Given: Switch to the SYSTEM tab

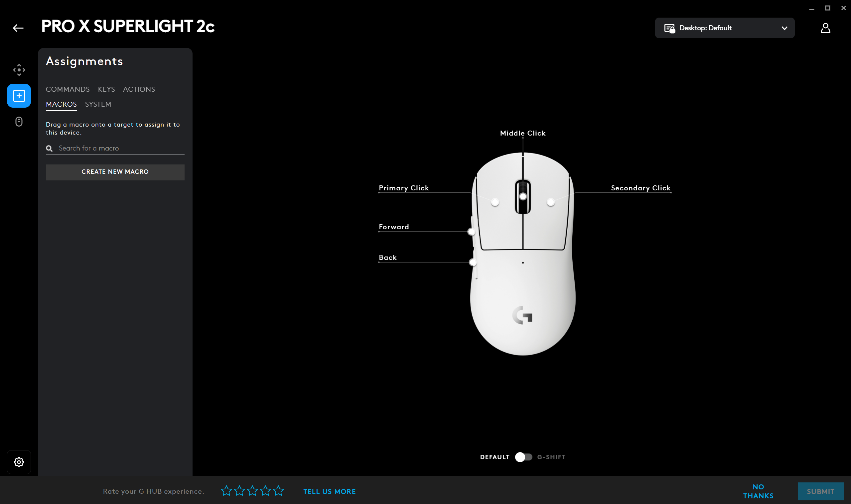Looking at the screenshot, I should (98, 104).
